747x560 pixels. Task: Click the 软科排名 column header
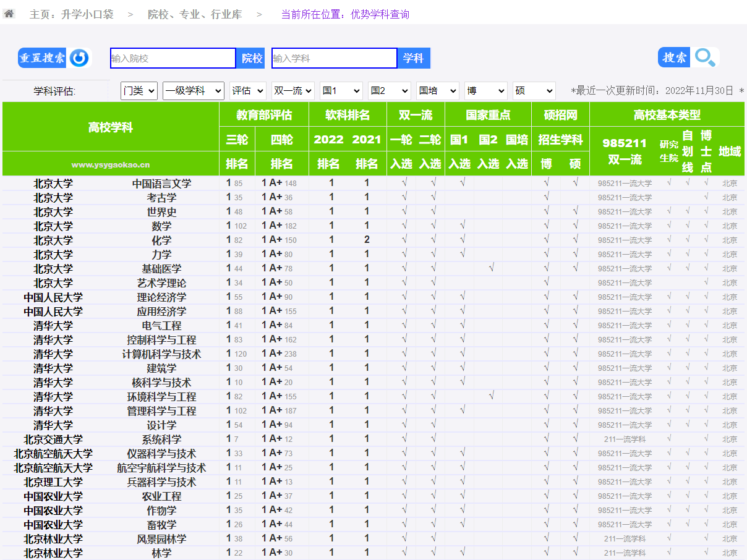point(348,115)
